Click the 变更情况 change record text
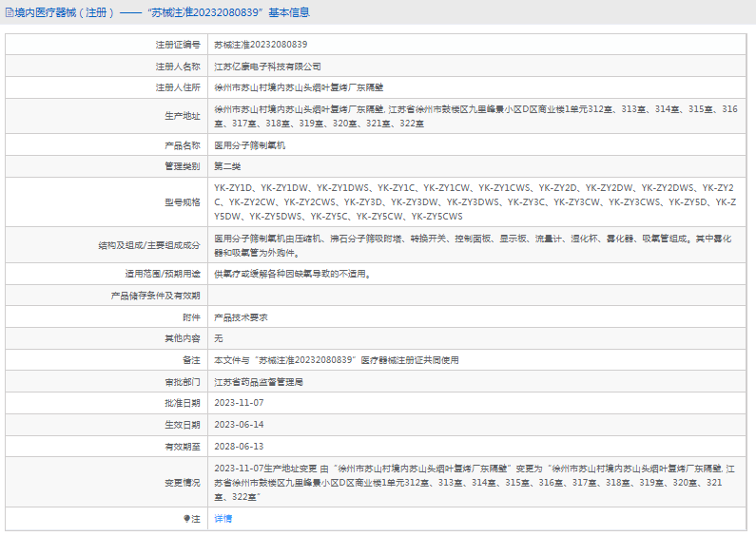Viewport: 756px width, 536px height. 474,482
